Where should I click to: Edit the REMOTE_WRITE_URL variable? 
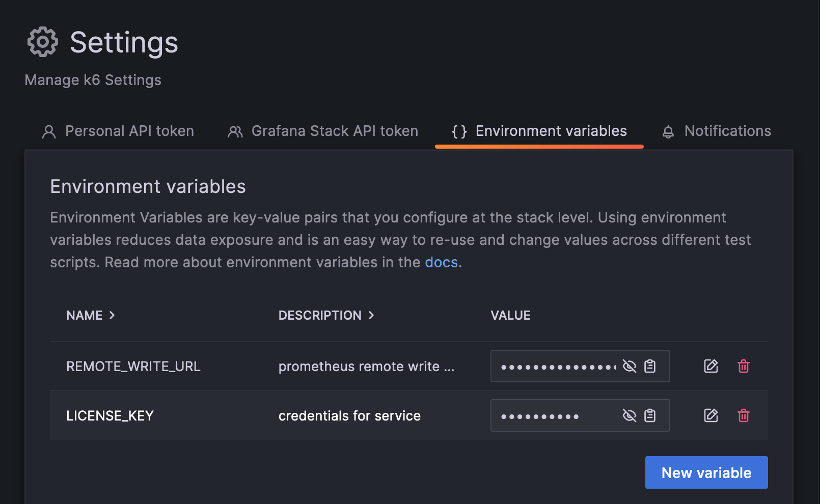[711, 366]
